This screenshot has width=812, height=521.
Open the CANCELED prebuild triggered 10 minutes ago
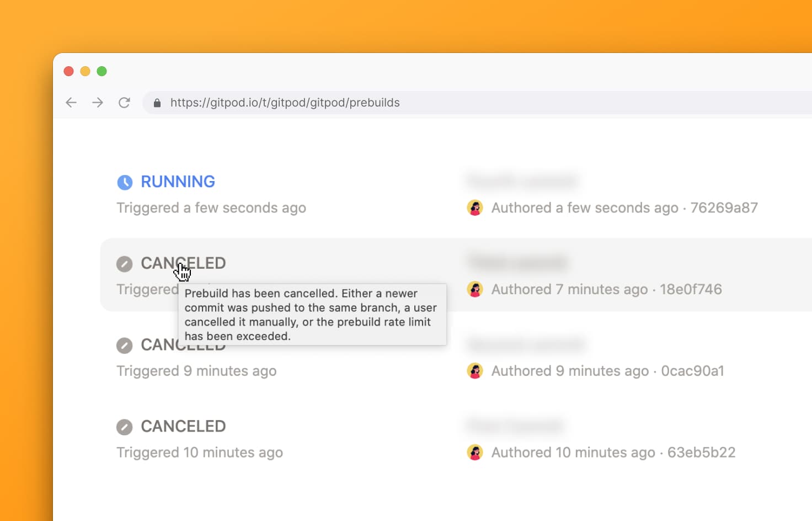(x=183, y=426)
